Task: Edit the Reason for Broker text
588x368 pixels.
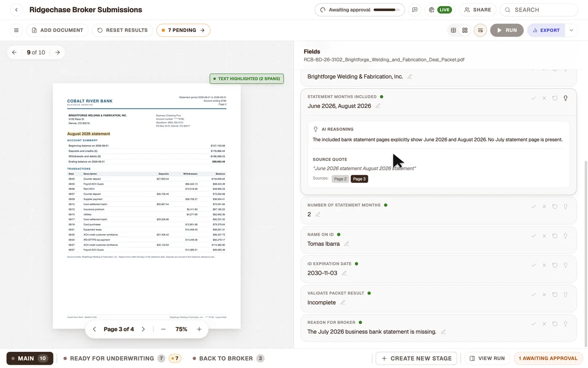Action: pos(443,332)
